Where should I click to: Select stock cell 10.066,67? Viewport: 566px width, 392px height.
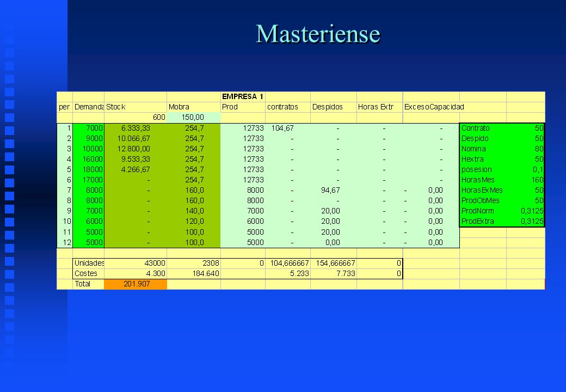136,139
